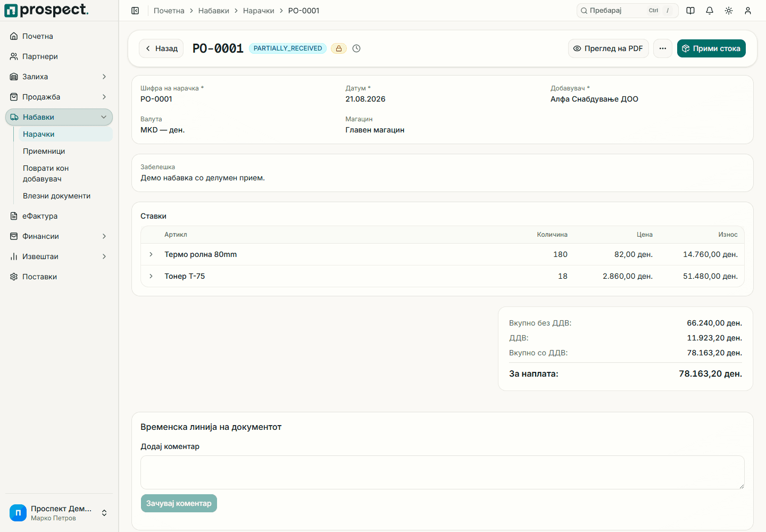This screenshot has width=766, height=532.
Task: Open Приемници in the sidebar
Action: [65, 151]
